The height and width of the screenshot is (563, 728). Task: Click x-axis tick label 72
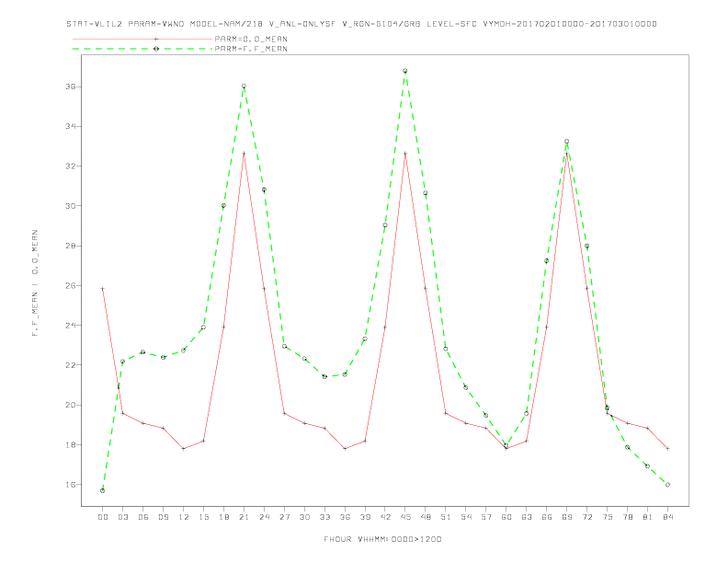tap(586, 517)
